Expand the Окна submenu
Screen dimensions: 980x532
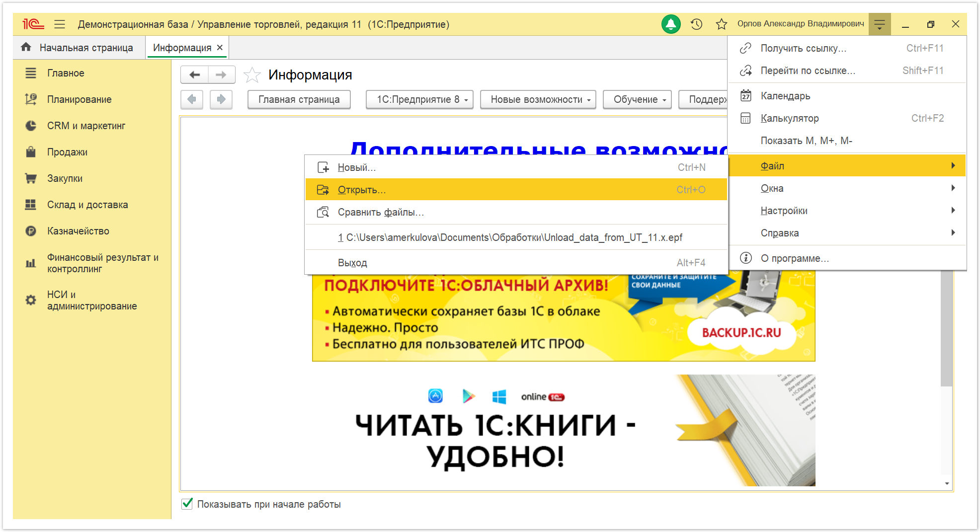point(847,188)
